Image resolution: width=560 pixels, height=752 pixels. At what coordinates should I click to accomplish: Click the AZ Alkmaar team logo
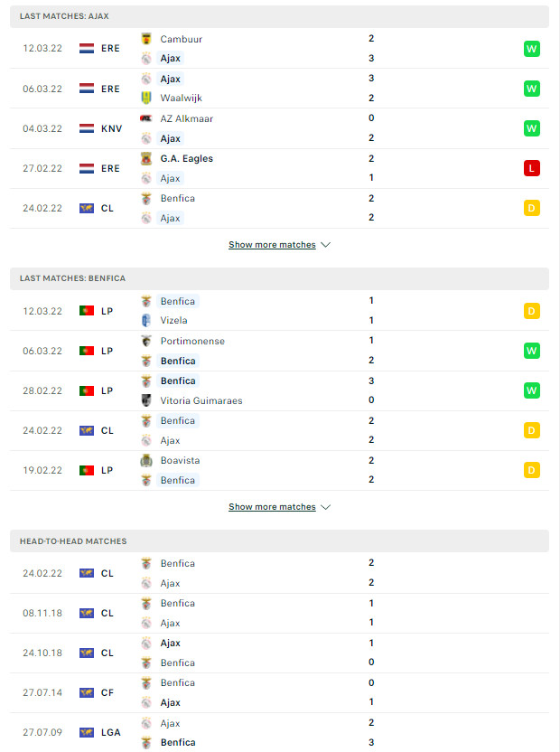tap(146, 118)
